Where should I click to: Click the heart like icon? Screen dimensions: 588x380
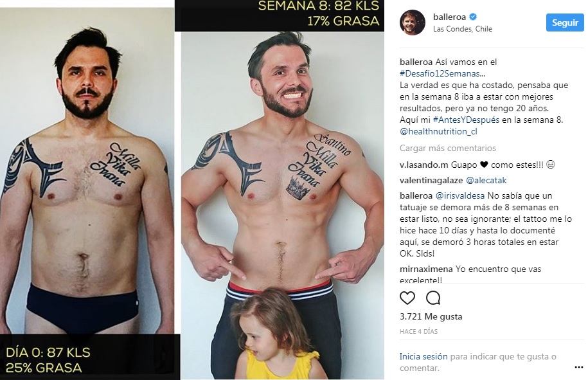point(407,298)
